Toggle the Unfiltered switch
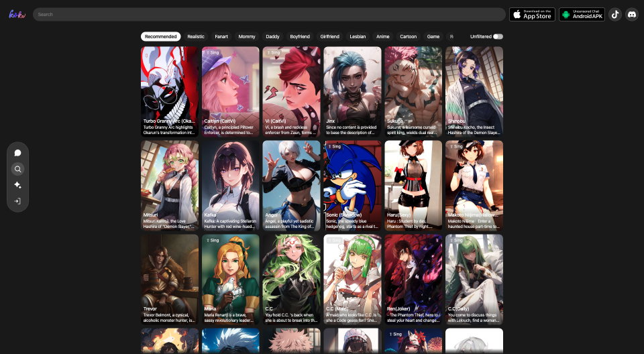This screenshot has width=644, height=354. (498, 37)
